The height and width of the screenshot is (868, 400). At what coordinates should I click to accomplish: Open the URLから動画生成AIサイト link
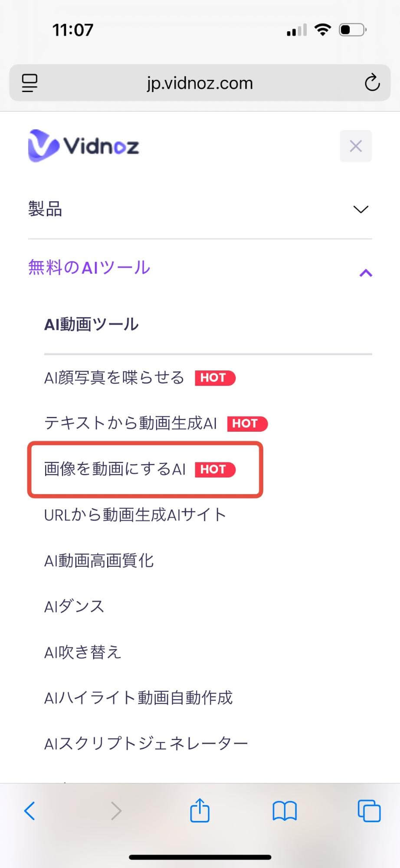(x=134, y=515)
